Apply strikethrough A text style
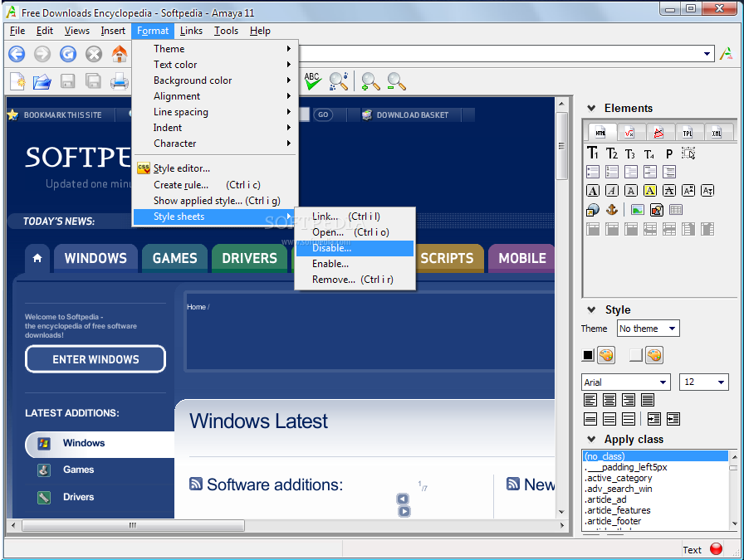 click(x=669, y=191)
